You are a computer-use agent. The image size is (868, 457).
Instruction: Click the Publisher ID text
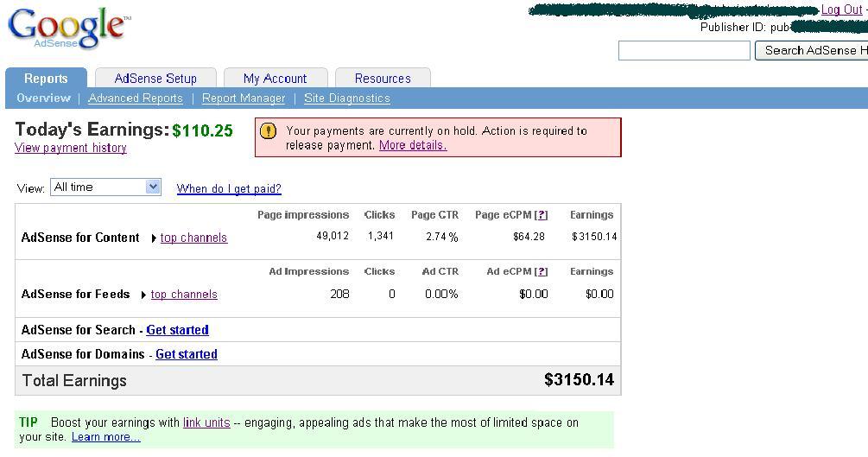746,27
